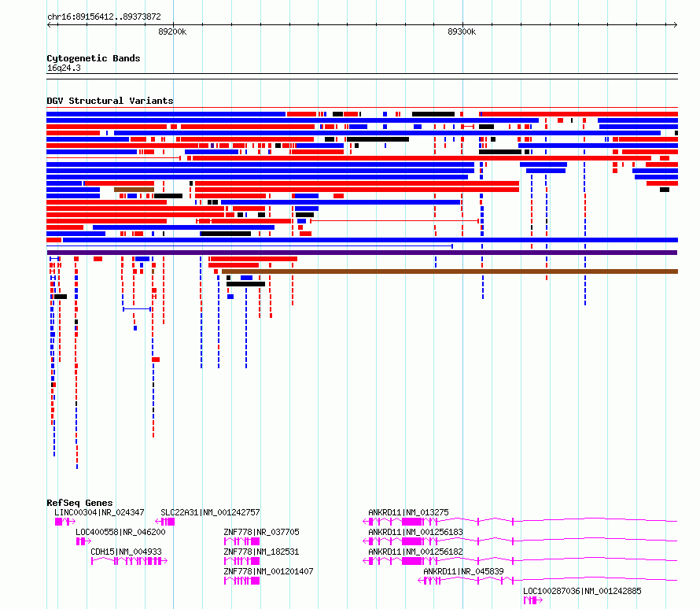Click the long brown structural variant bar
Viewport: 700px width, 609px height.
coord(450,271)
